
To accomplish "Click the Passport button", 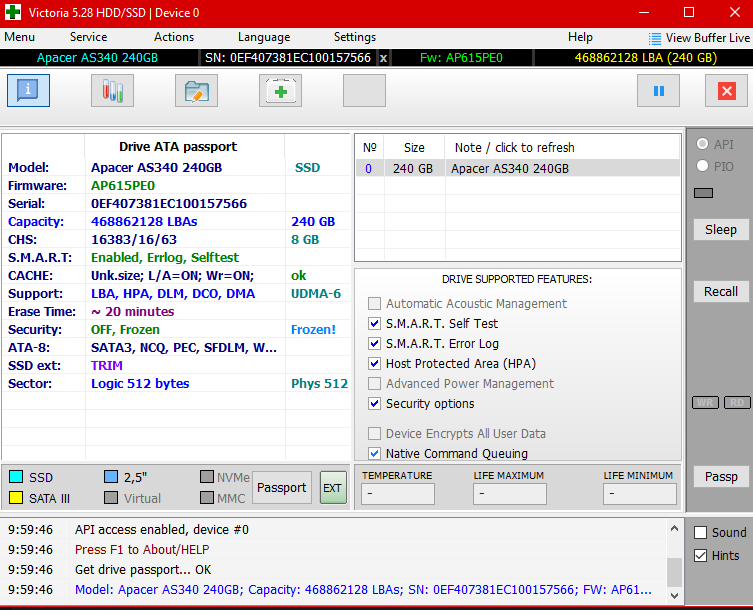I will tap(281, 488).
